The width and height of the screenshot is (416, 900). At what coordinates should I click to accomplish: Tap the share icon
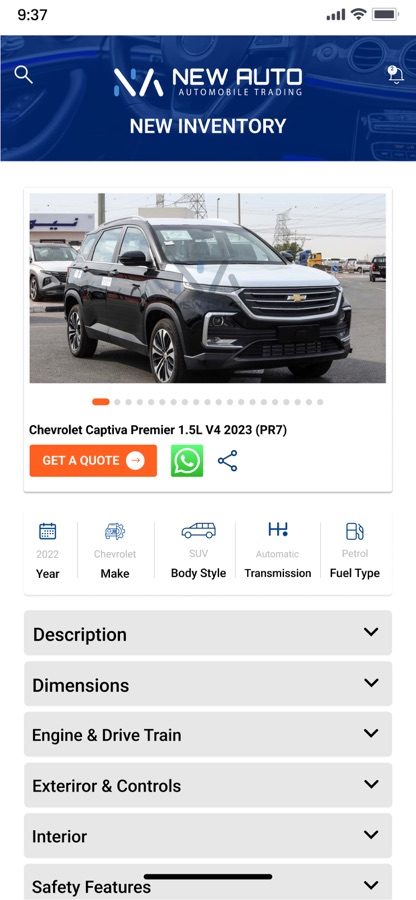point(227,460)
